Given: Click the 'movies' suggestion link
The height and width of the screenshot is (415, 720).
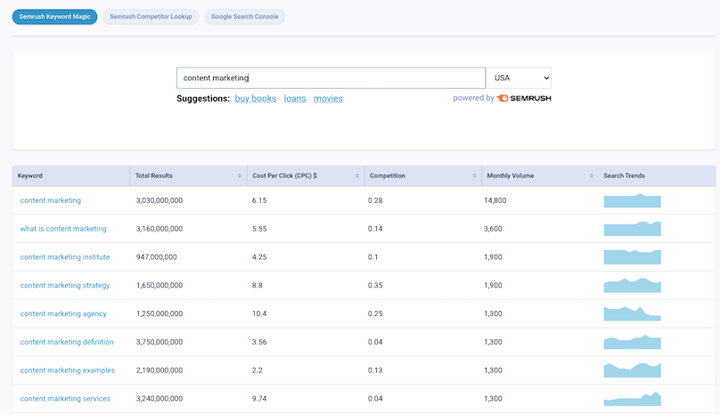Looking at the screenshot, I should point(328,98).
